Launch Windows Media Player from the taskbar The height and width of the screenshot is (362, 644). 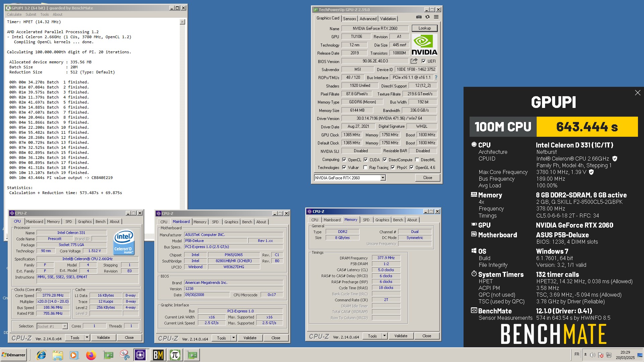[74, 355]
